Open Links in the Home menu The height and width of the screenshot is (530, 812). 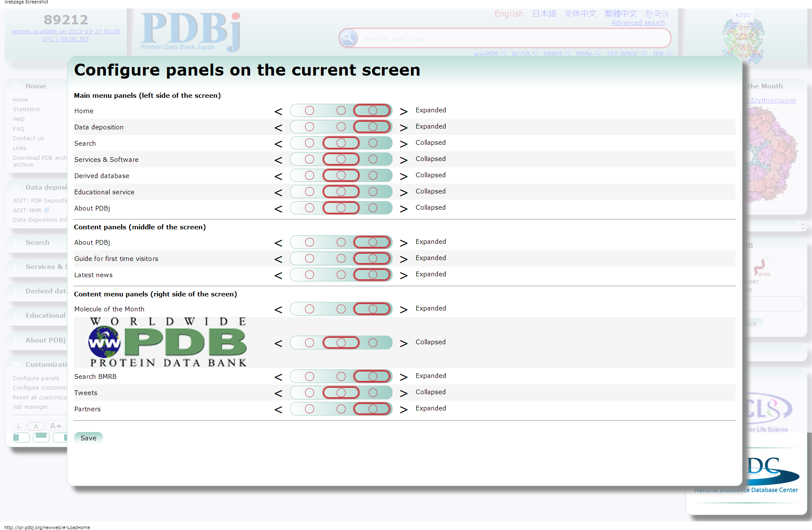[20, 148]
